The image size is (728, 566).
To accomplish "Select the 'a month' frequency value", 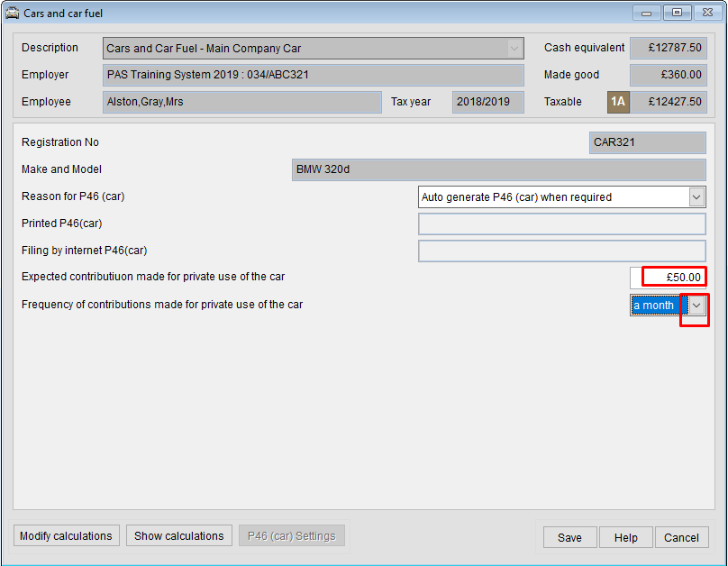I will (x=655, y=305).
